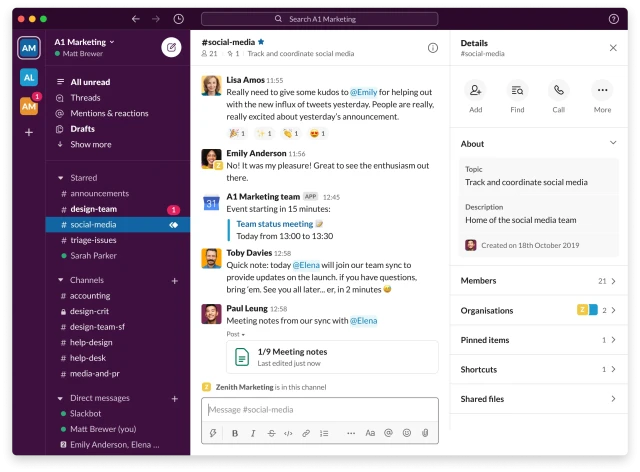Click the lightning bolt shortcuts icon
The width and height of the screenshot is (640, 472).
coord(213,433)
